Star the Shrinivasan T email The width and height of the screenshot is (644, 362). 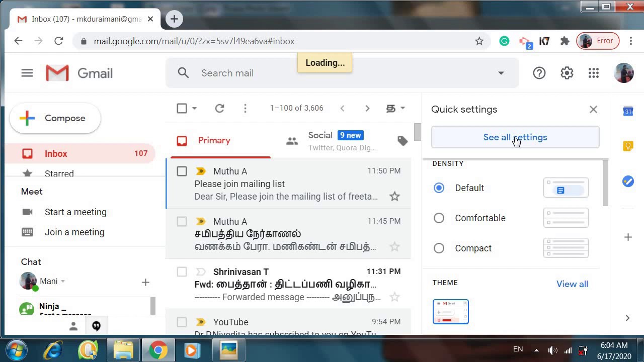(x=394, y=297)
